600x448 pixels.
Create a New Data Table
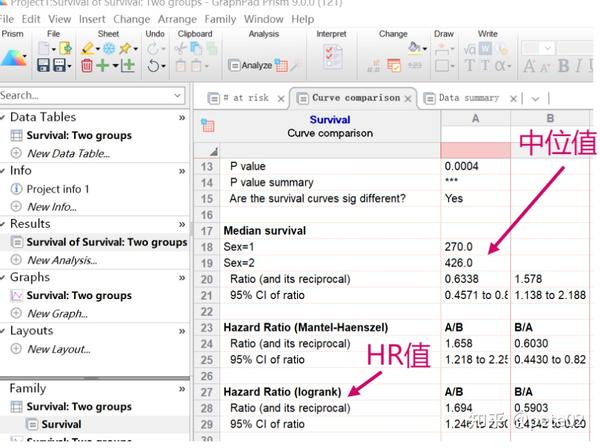pos(68,154)
